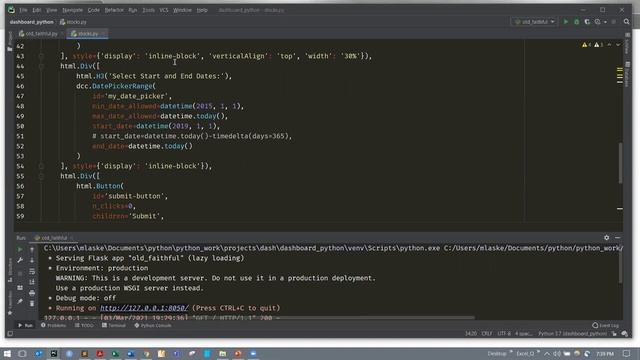Collapse code fold marker at line 54
The width and height of the screenshot is (640, 360).
[x=41, y=166]
